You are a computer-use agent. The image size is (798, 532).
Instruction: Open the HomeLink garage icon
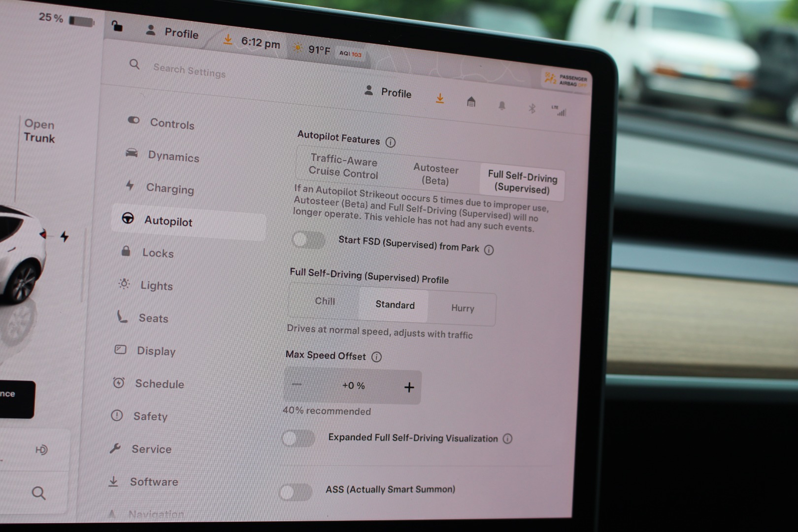(x=471, y=102)
